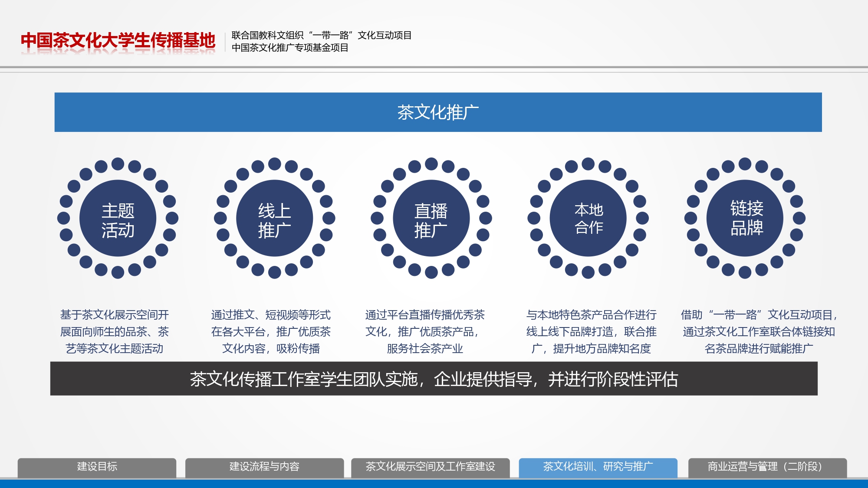Click description starting 与本地特色茶产品合作进行

click(591, 331)
